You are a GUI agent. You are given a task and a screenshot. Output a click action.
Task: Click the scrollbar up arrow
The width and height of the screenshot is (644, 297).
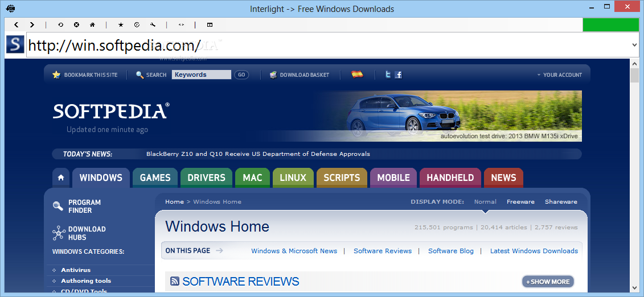click(x=634, y=64)
